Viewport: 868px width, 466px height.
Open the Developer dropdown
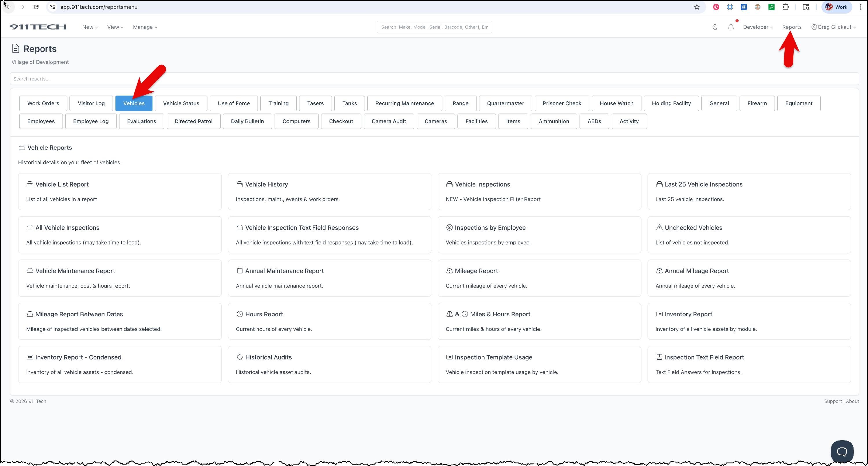tap(757, 27)
